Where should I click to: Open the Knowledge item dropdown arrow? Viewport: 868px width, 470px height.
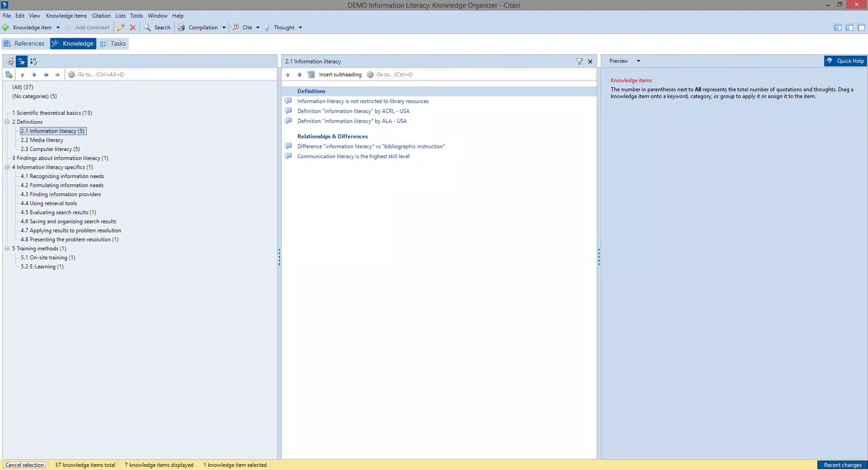[58, 28]
